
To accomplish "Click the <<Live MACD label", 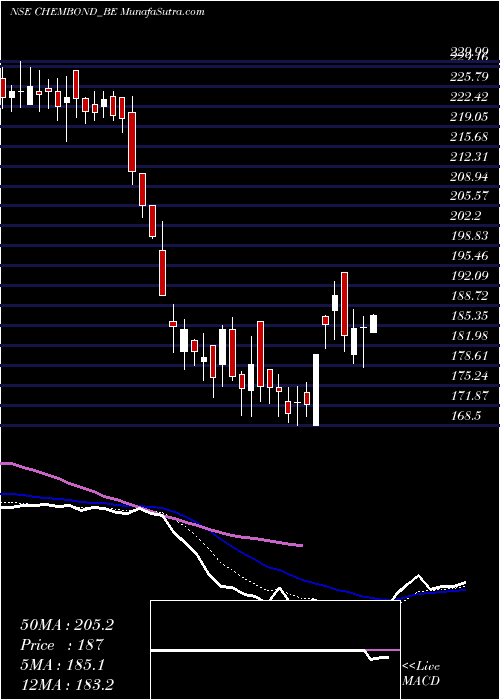I will (x=421, y=674).
